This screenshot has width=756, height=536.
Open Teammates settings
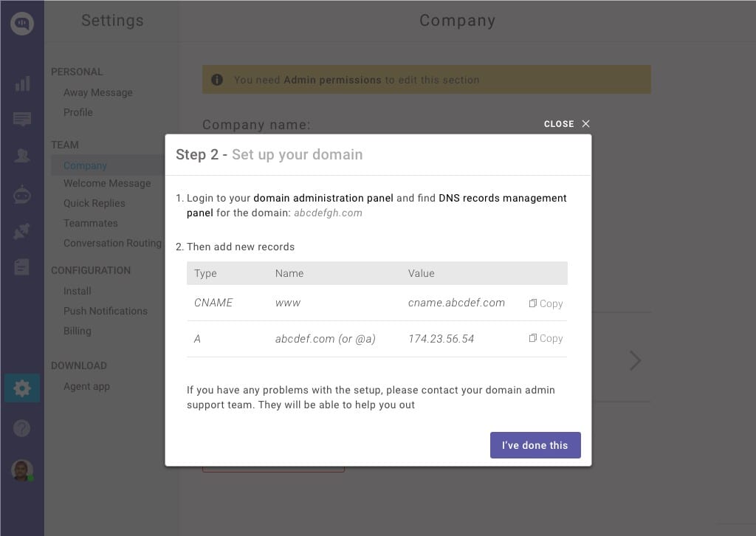pos(91,223)
